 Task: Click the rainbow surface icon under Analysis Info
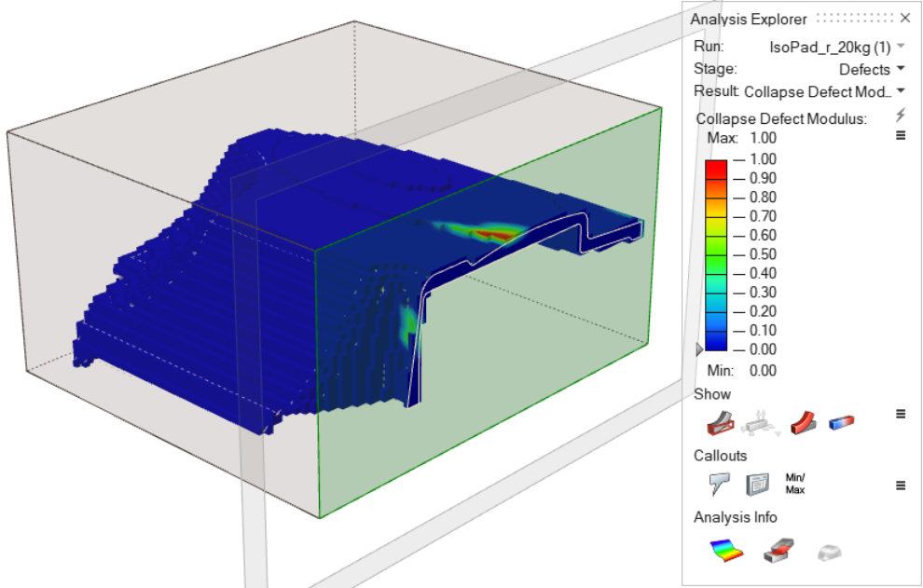pos(726,551)
